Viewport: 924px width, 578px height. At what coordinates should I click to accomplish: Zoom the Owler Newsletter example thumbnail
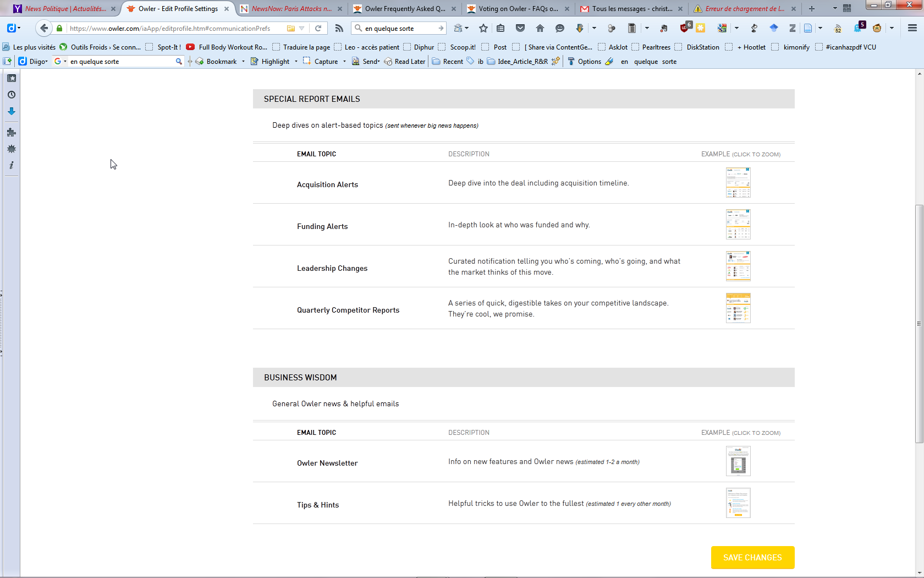coord(738,461)
